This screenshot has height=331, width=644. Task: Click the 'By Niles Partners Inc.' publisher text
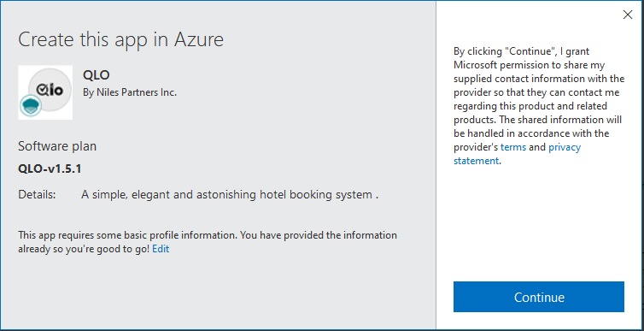[130, 92]
